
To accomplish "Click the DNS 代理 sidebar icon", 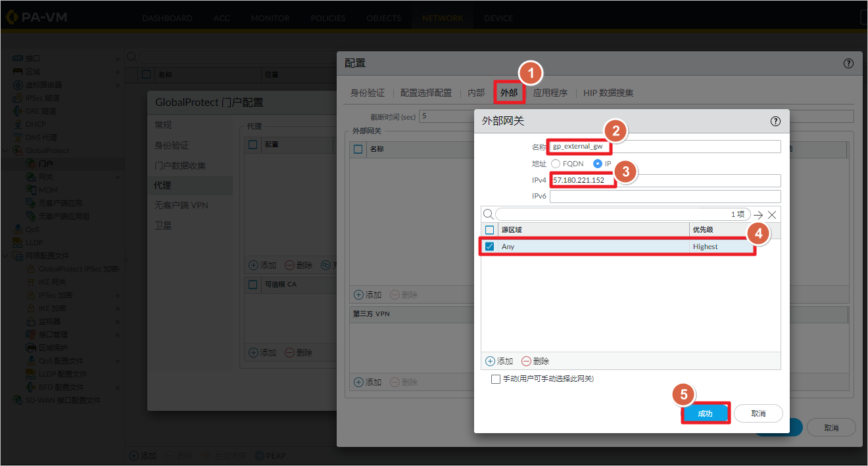I will (18, 137).
